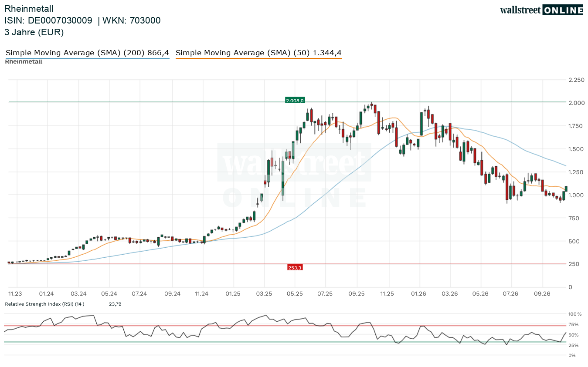Click the 01.26 date axis label

coord(419,294)
